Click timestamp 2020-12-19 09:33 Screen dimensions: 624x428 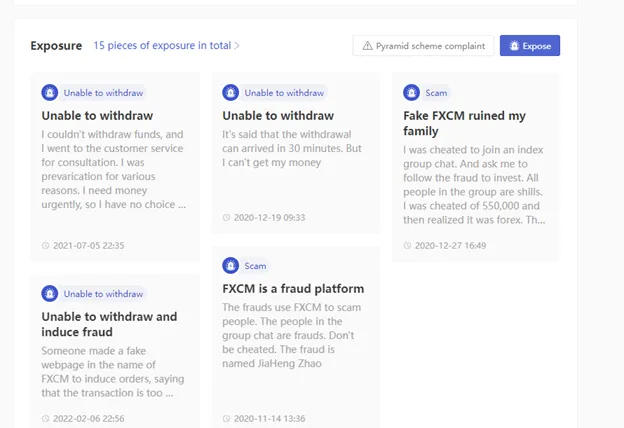[269, 217]
